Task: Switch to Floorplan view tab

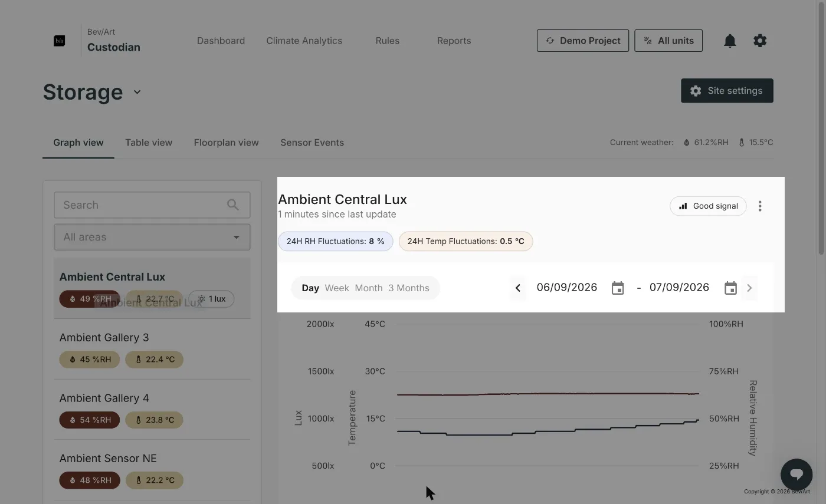Action: click(227, 143)
